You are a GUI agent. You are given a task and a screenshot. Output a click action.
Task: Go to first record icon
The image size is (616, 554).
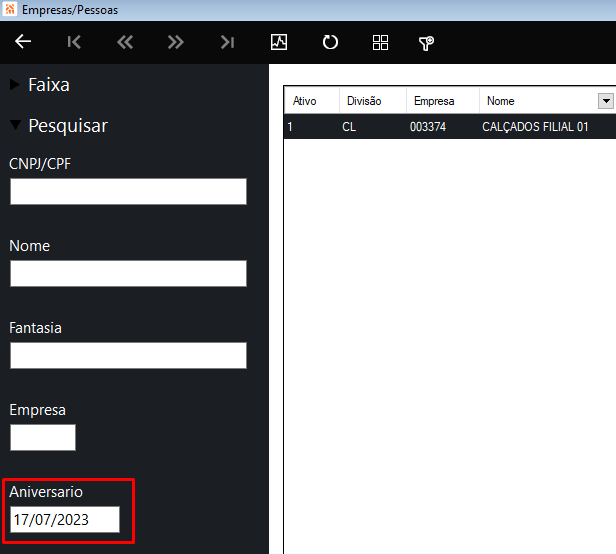pos(74,42)
